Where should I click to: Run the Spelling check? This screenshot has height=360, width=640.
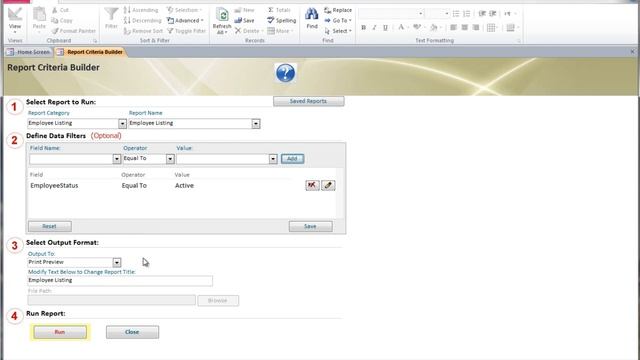(x=282, y=20)
